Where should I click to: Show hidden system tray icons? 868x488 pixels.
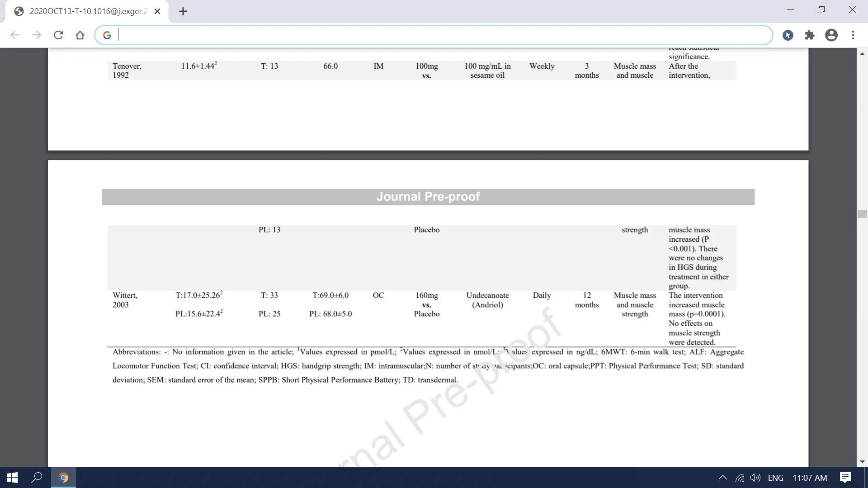point(722,478)
